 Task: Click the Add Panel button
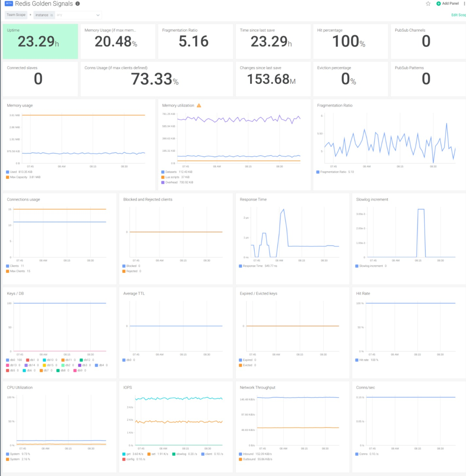coord(448,4)
